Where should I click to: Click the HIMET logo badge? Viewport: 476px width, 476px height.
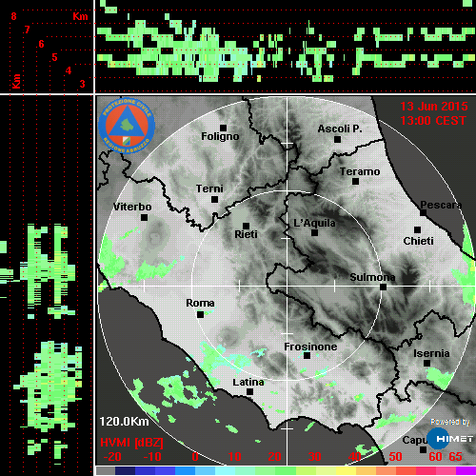click(x=450, y=439)
